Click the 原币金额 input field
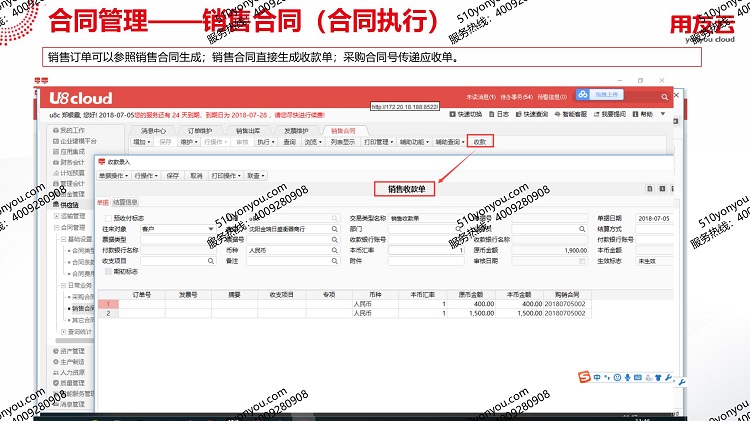Image resolution: width=750 pixels, height=421 pixels. [552, 250]
